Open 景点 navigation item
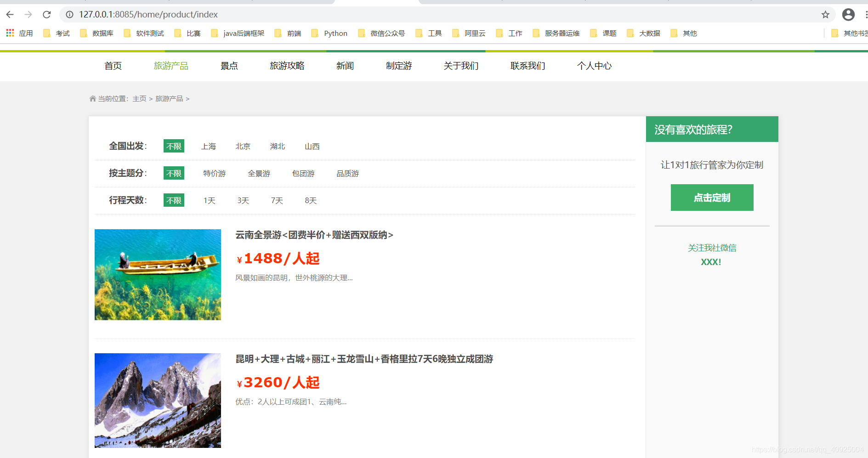 tap(229, 66)
